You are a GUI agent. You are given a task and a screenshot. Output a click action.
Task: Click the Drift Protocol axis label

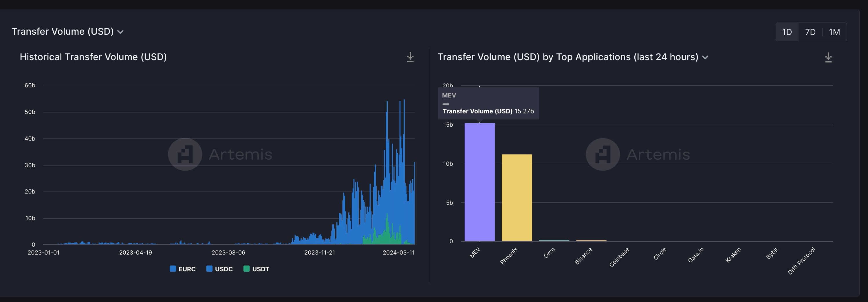coord(802,261)
